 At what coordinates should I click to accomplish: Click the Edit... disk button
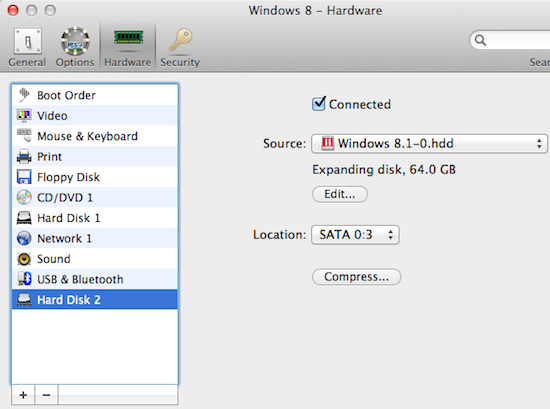point(340,194)
